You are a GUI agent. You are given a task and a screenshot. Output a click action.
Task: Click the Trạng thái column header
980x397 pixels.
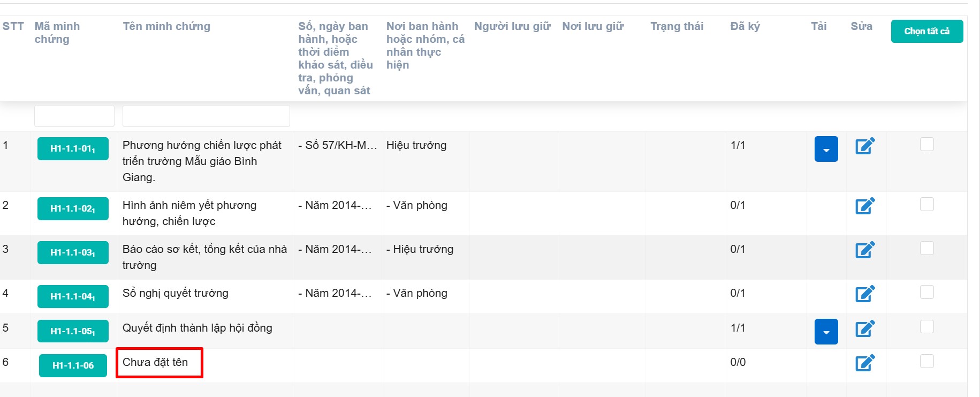(677, 26)
